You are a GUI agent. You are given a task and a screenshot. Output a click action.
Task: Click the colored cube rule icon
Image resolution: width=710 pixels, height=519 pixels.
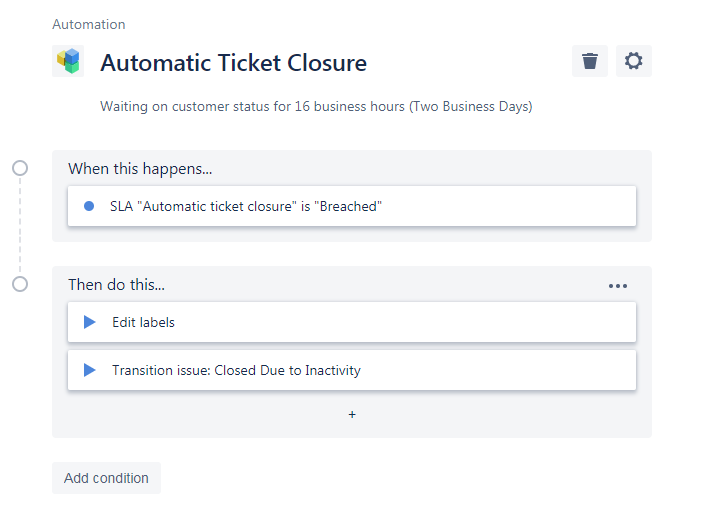(68, 62)
